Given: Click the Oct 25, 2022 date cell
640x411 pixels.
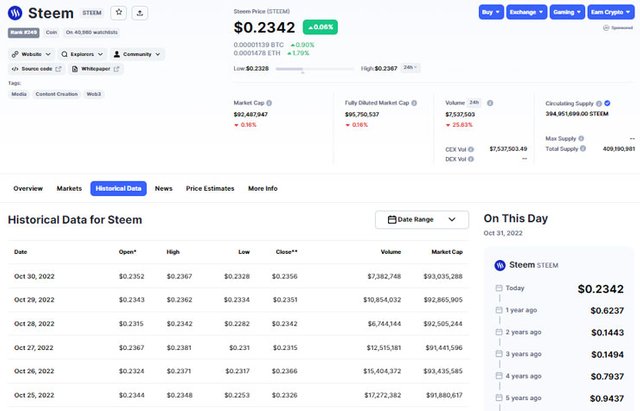Looking at the screenshot, I should (34, 395).
